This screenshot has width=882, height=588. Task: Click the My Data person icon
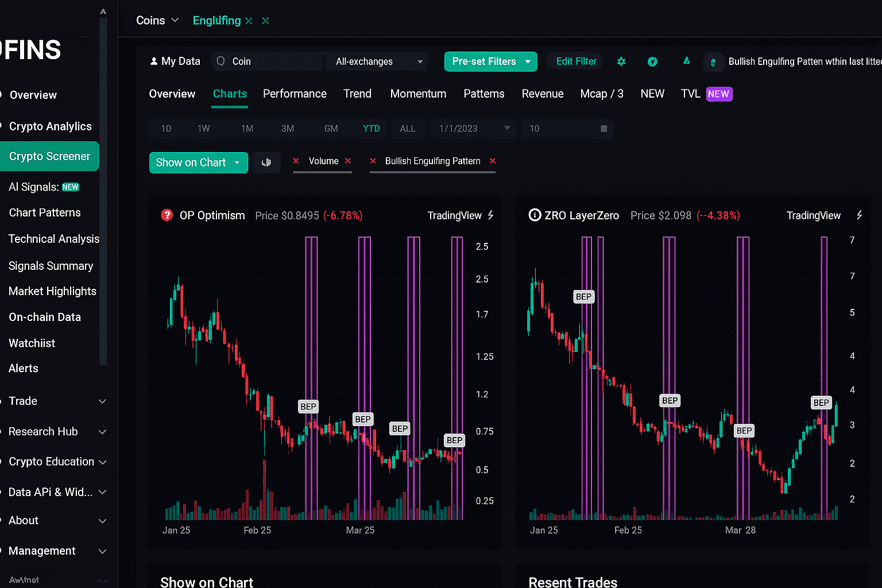(154, 61)
